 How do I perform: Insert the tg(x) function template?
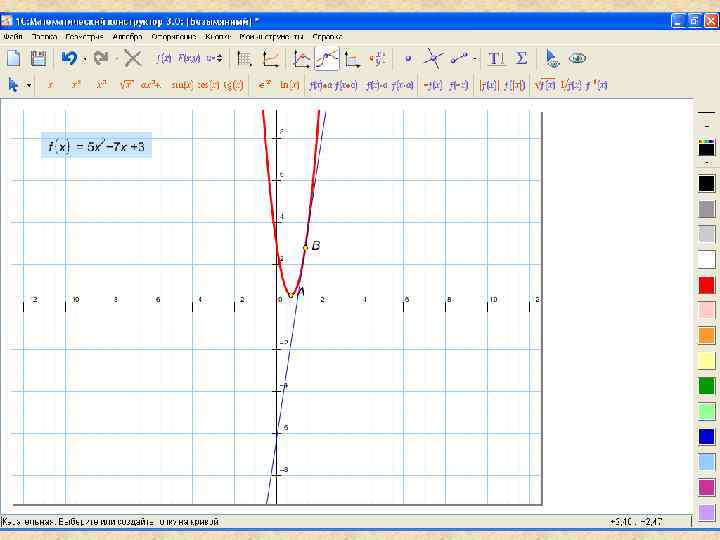233,85
